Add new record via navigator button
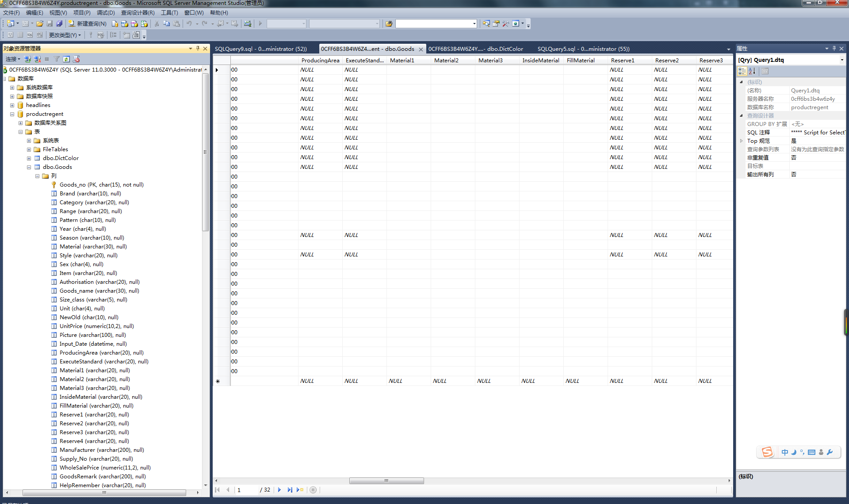 300,490
